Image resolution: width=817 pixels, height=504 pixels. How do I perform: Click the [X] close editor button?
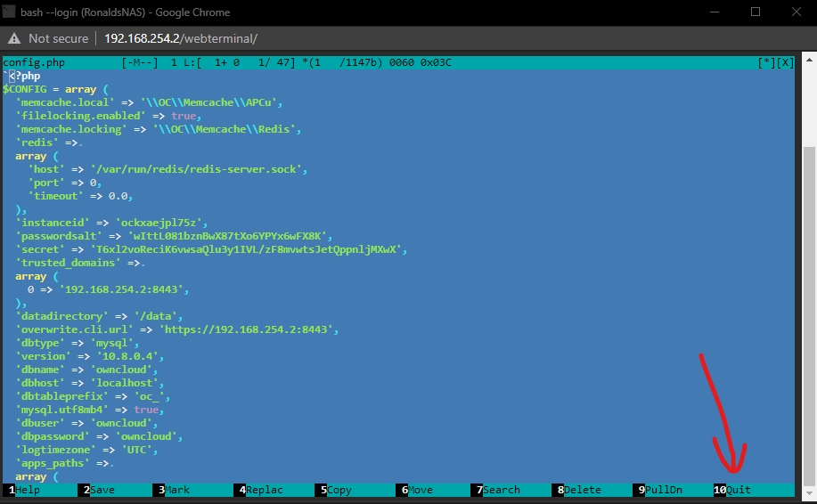pyautogui.click(x=785, y=63)
